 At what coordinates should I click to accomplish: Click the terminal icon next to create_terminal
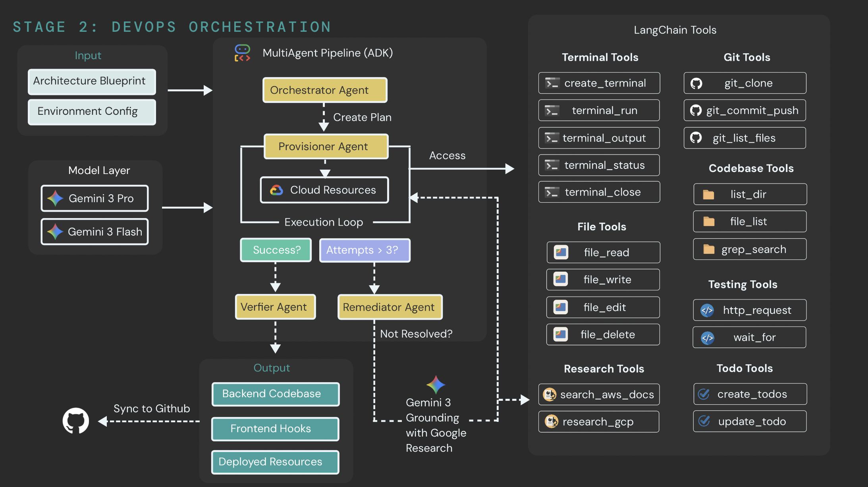pos(552,83)
